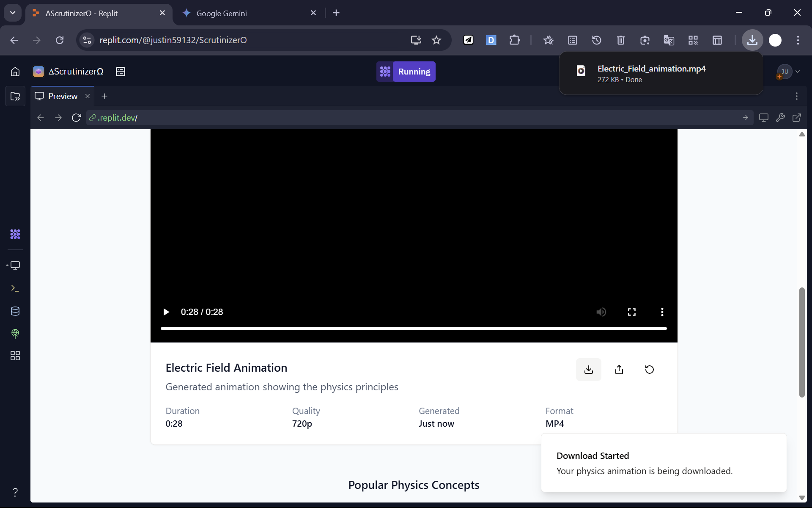The height and width of the screenshot is (508, 812).
Task: Regenerate animation with the circular arrow icon
Action: coord(649,370)
